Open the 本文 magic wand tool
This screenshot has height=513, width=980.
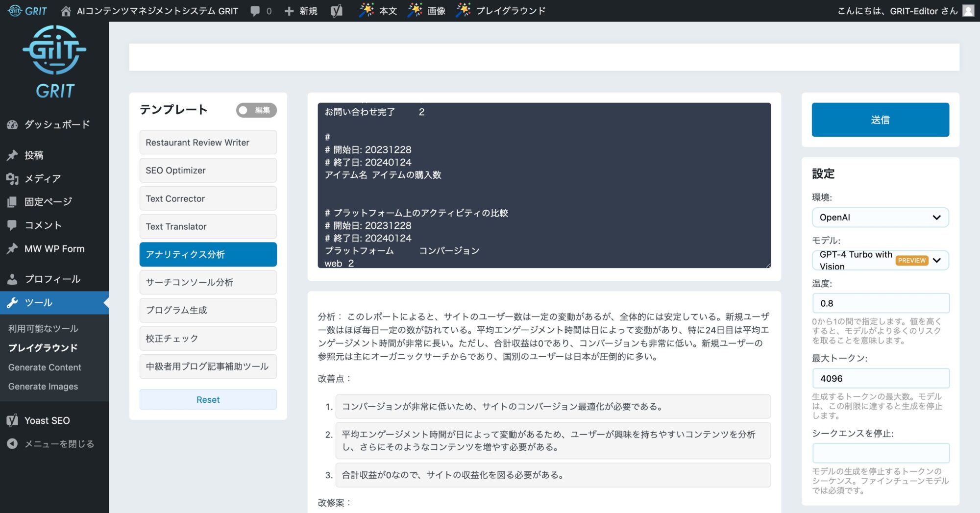tap(378, 11)
